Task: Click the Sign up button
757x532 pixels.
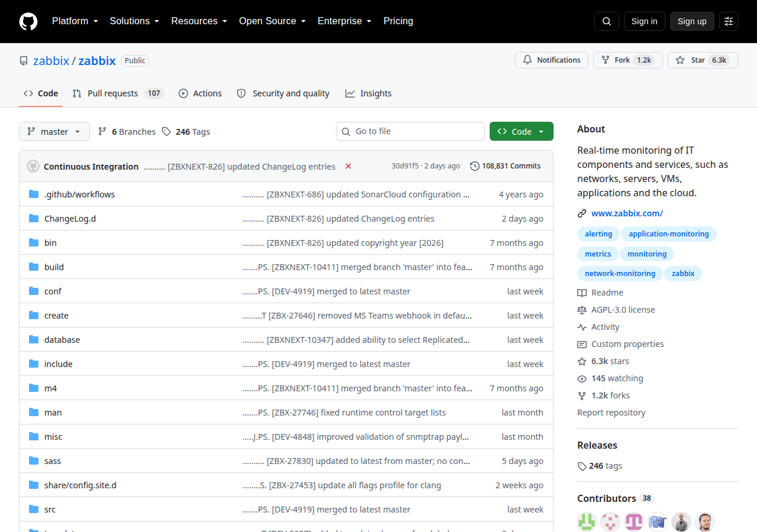Action: point(692,21)
